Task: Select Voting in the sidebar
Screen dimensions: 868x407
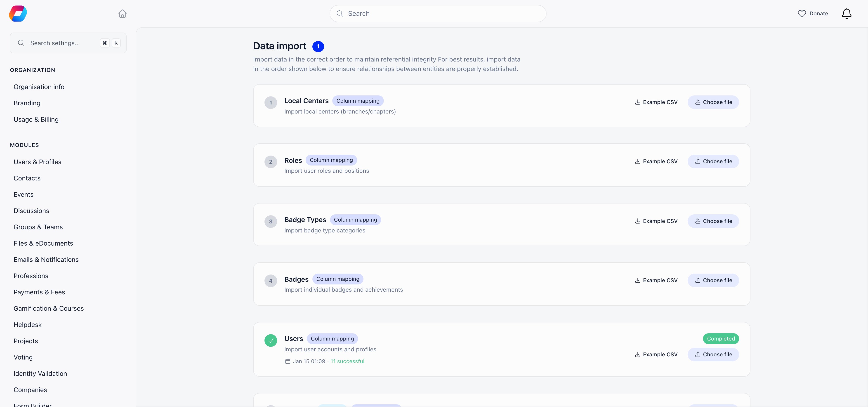Action: 23,357
